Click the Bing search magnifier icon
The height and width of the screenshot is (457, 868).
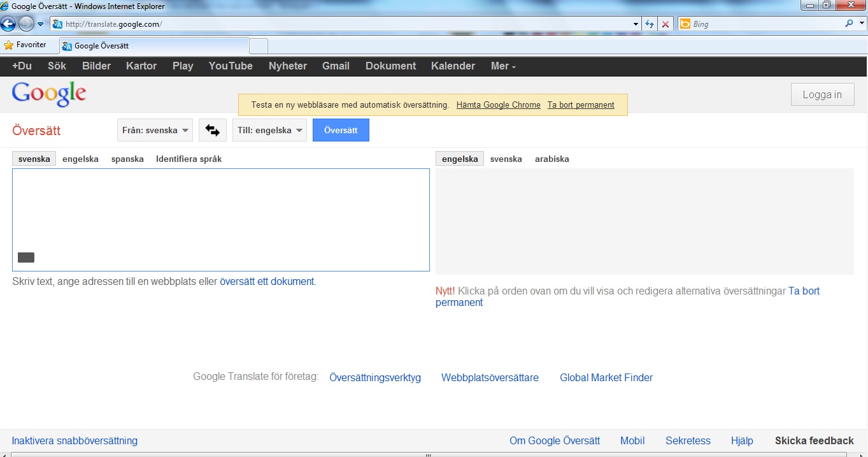pyautogui.click(x=849, y=24)
